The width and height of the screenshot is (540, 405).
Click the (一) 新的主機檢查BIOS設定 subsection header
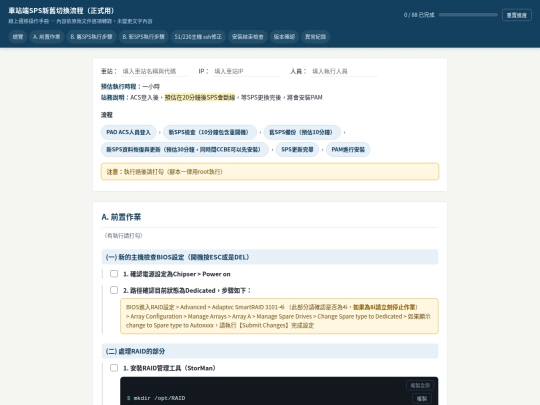coord(270,257)
